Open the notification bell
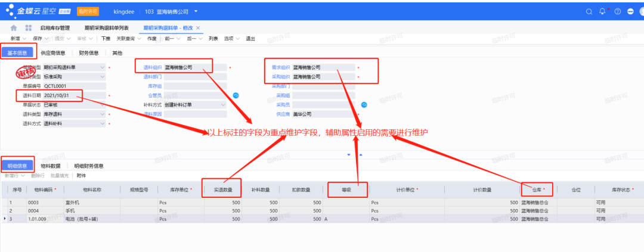 [x=603, y=11]
